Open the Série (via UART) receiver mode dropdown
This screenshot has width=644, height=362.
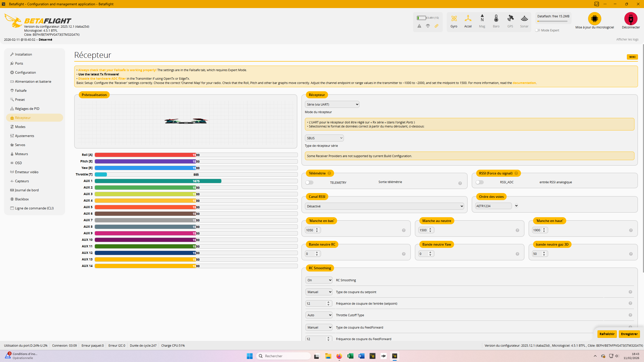[332, 104]
